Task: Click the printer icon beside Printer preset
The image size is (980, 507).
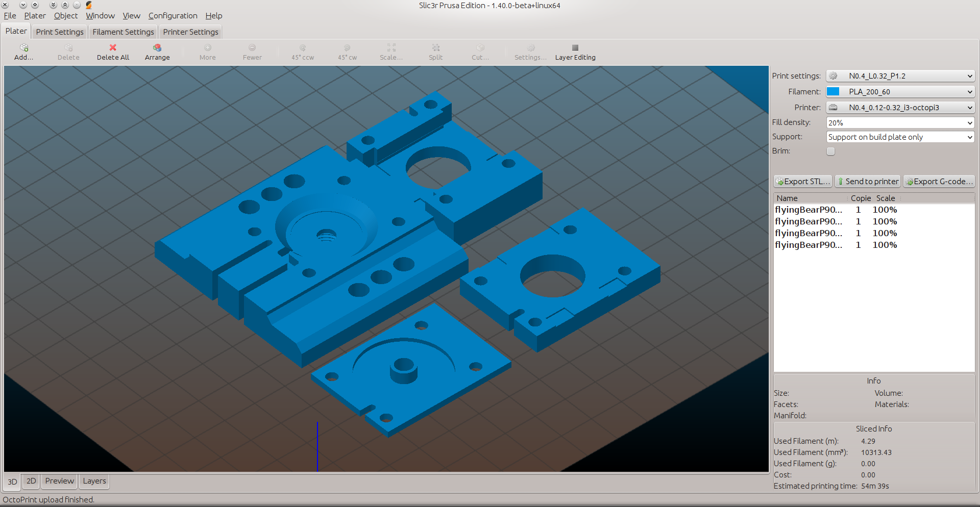Action: [834, 108]
